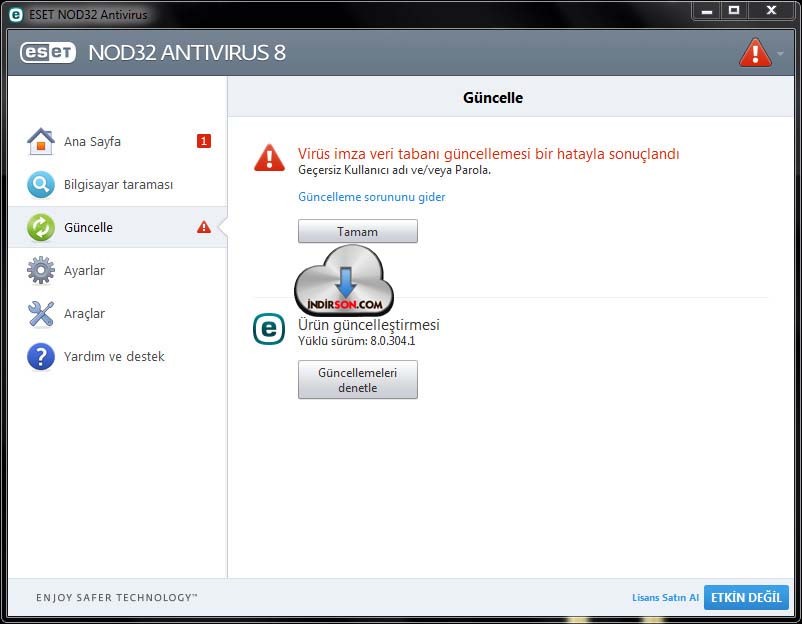Click the ESET logo in header
This screenshot has width=802, height=624.
point(48,52)
